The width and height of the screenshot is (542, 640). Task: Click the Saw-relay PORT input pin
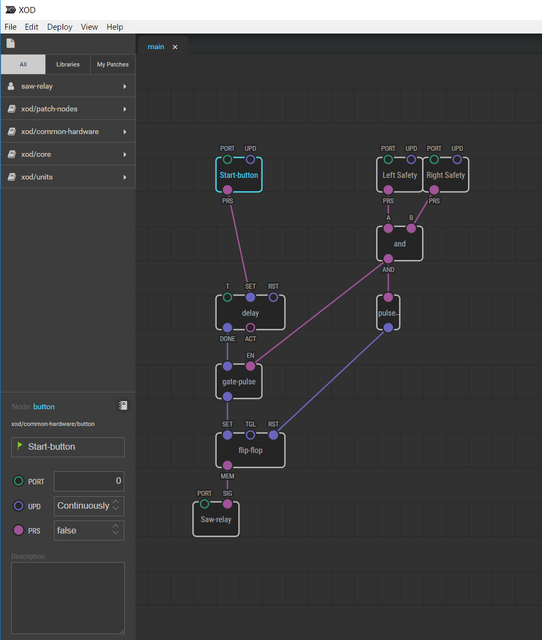click(204, 504)
